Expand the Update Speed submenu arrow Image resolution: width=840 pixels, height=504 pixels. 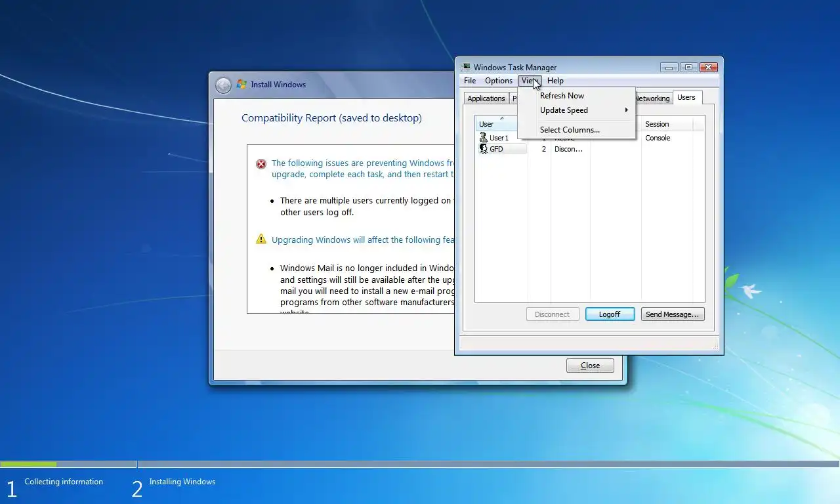pos(627,110)
